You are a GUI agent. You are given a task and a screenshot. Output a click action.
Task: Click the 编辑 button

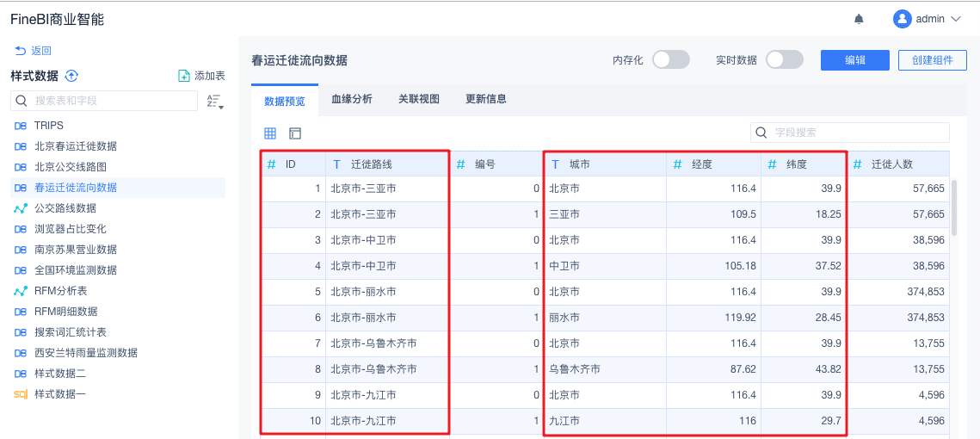pyautogui.click(x=854, y=59)
